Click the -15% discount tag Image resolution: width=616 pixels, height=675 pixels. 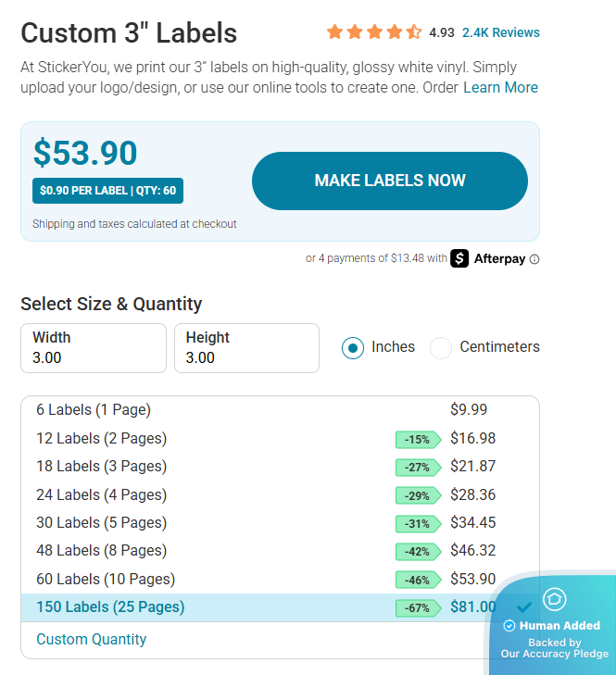pos(418,440)
